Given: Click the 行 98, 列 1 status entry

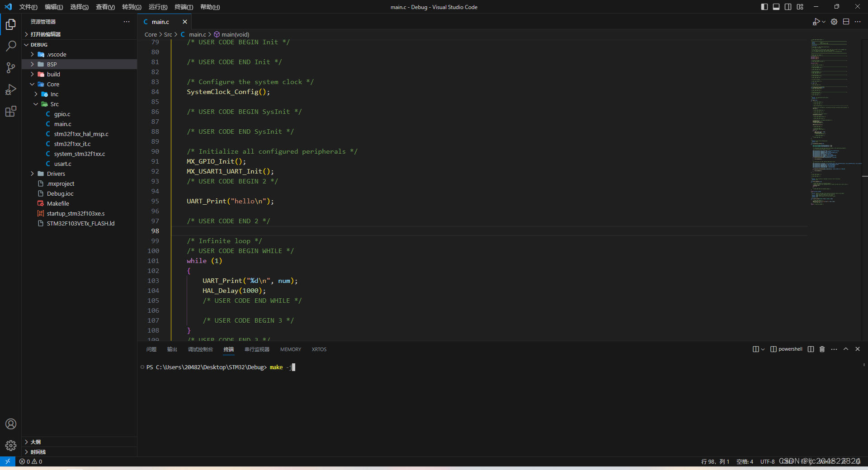Looking at the screenshot, I should pos(715,461).
